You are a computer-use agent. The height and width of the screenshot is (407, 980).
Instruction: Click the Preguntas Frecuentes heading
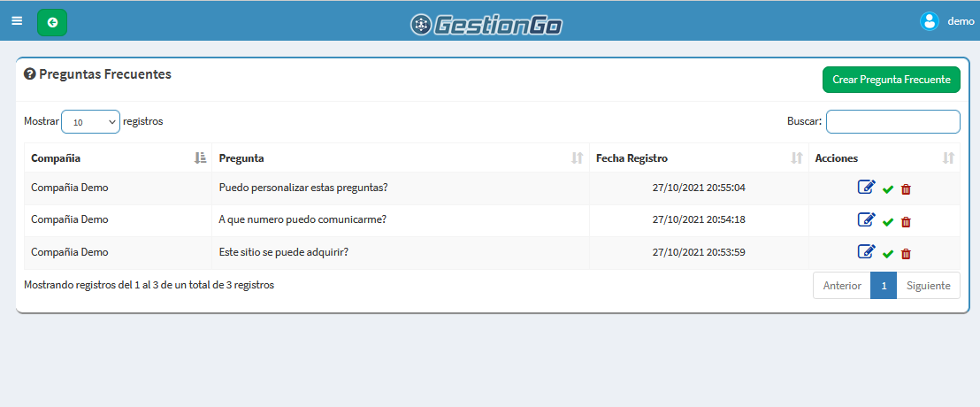(x=105, y=74)
